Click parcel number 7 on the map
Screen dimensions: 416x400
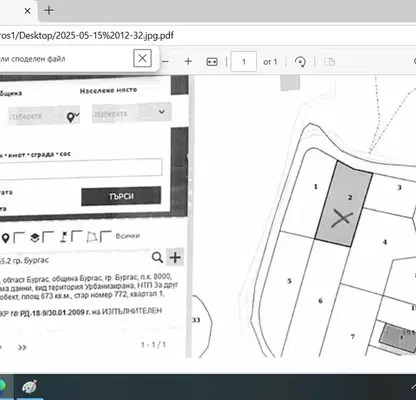click(x=353, y=337)
